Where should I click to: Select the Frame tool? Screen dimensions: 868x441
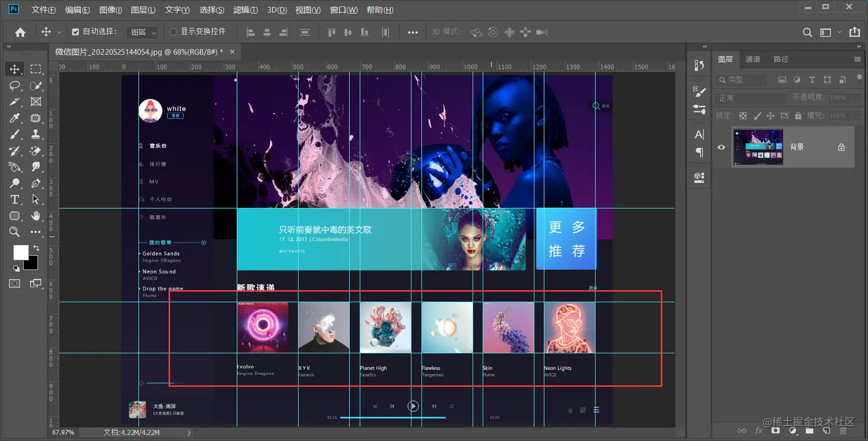(x=36, y=102)
